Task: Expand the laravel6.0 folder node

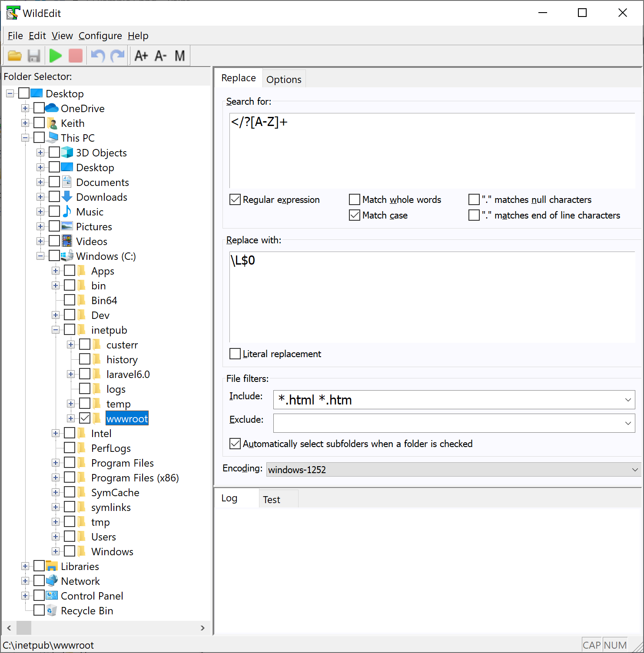Action: click(x=71, y=374)
